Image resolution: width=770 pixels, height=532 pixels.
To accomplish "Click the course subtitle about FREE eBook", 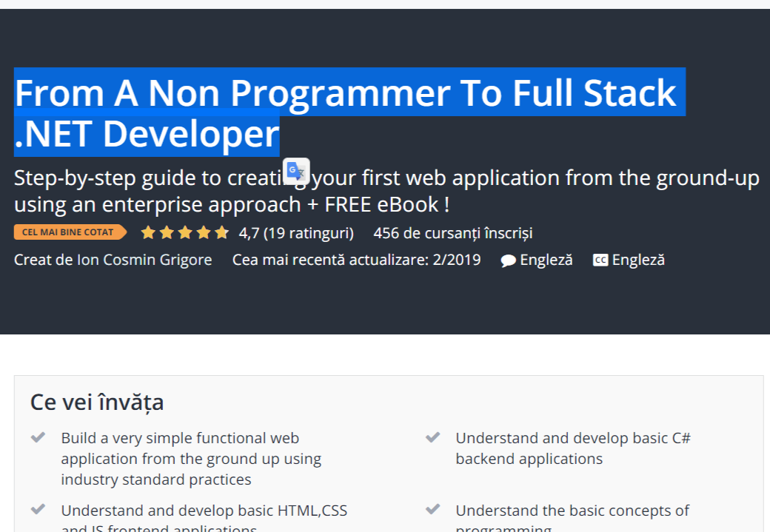I will point(385,191).
